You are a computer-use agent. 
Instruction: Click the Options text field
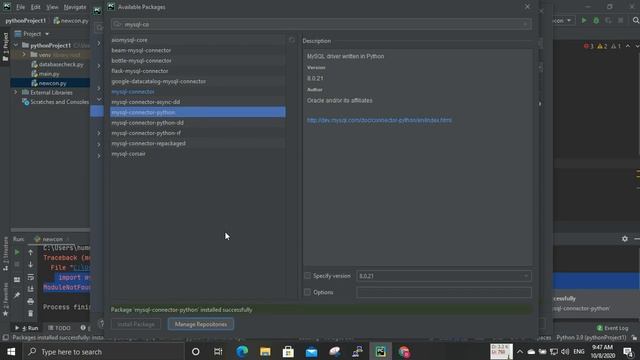point(444,292)
